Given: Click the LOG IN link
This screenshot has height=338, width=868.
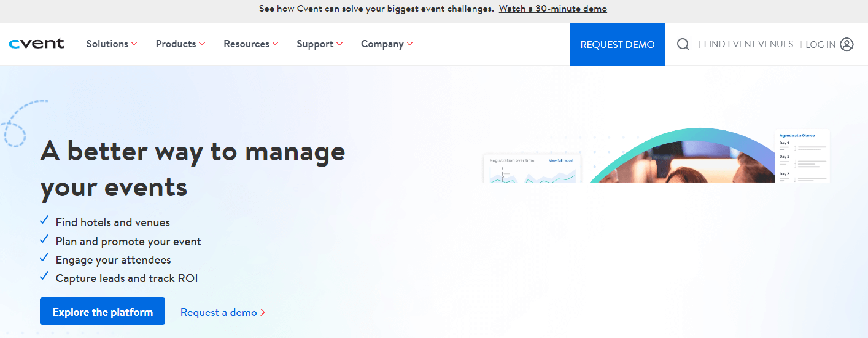Looking at the screenshot, I should click(x=820, y=45).
